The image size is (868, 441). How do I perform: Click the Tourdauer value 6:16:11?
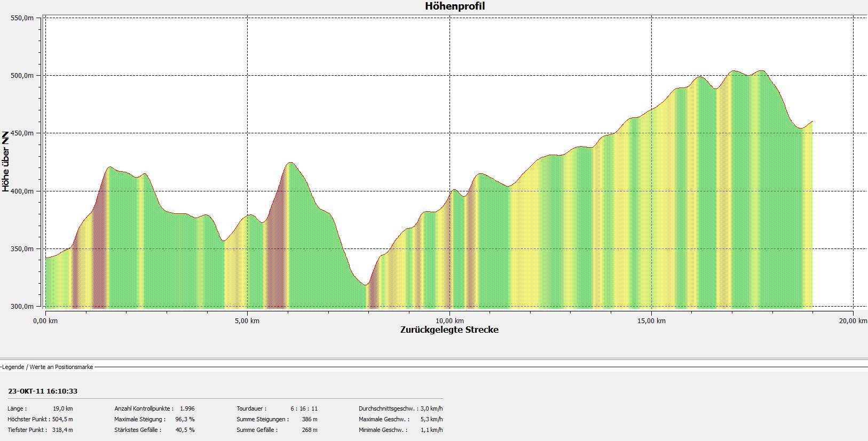[x=304, y=408]
